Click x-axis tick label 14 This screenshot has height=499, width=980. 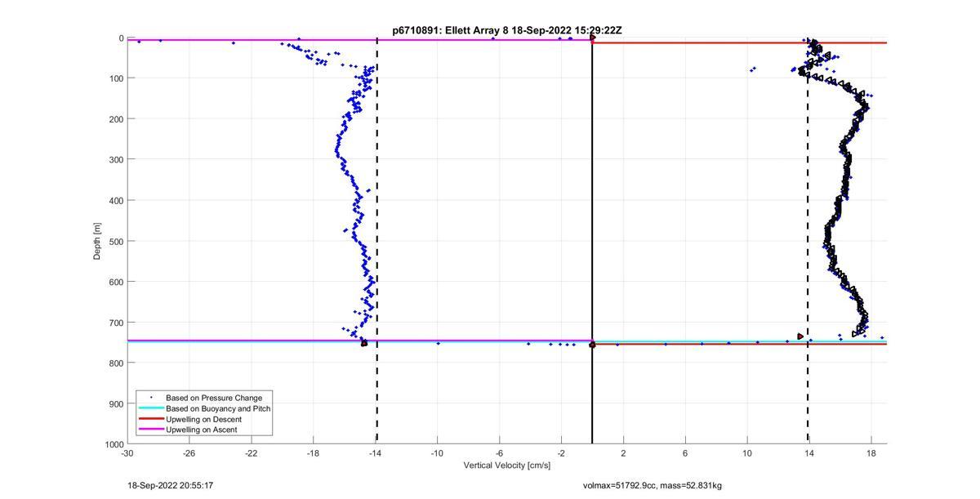(808, 453)
